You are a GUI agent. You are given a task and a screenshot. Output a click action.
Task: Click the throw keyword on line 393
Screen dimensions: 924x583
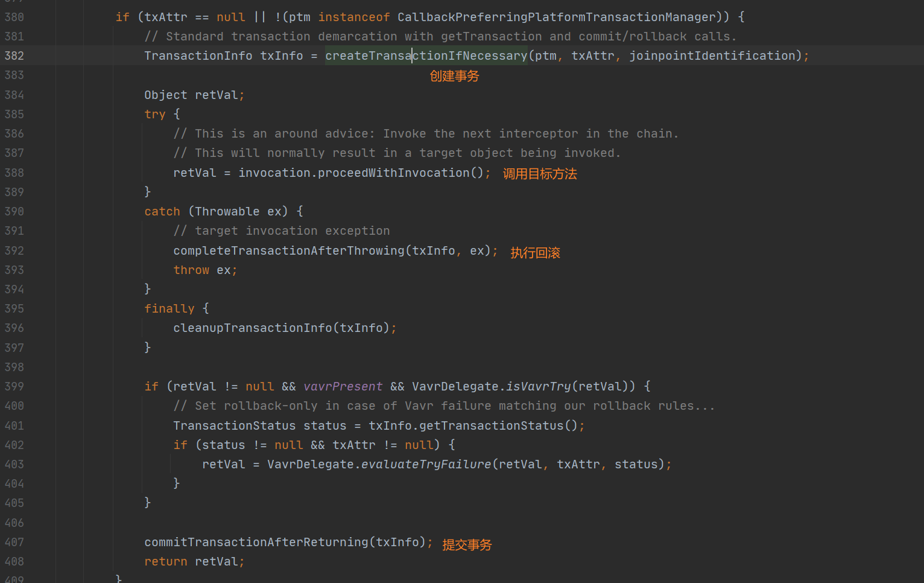pyautogui.click(x=191, y=270)
